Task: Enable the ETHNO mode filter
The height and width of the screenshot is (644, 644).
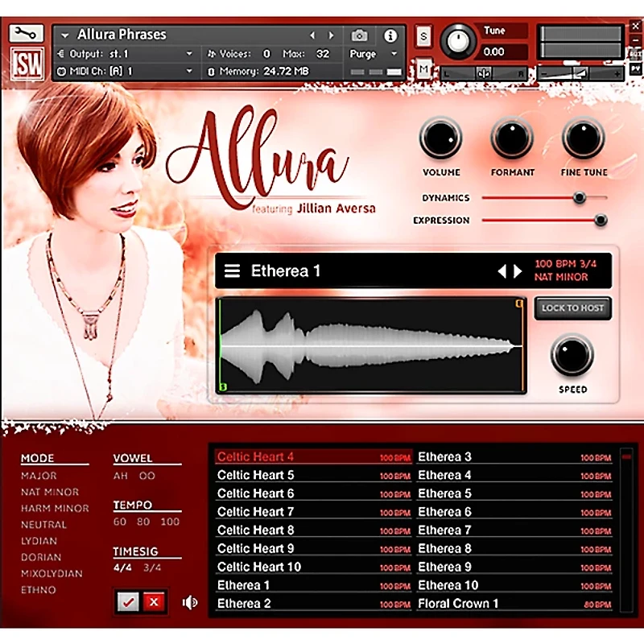Action: (39, 590)
